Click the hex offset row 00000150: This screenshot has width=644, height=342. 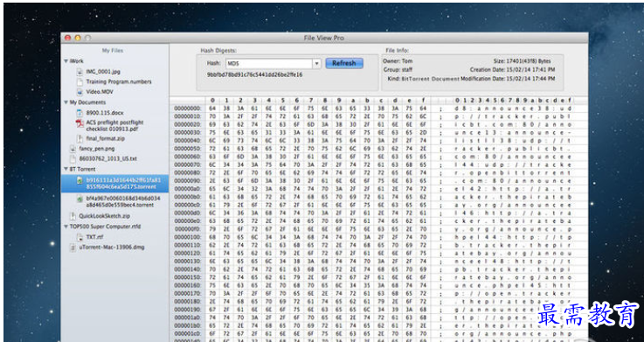188,277
